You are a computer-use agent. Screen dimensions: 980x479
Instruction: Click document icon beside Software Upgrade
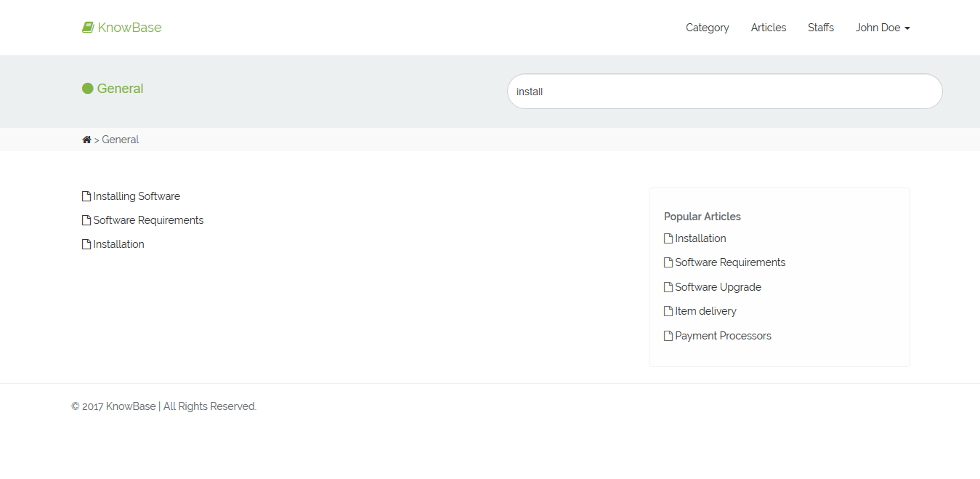668,287
